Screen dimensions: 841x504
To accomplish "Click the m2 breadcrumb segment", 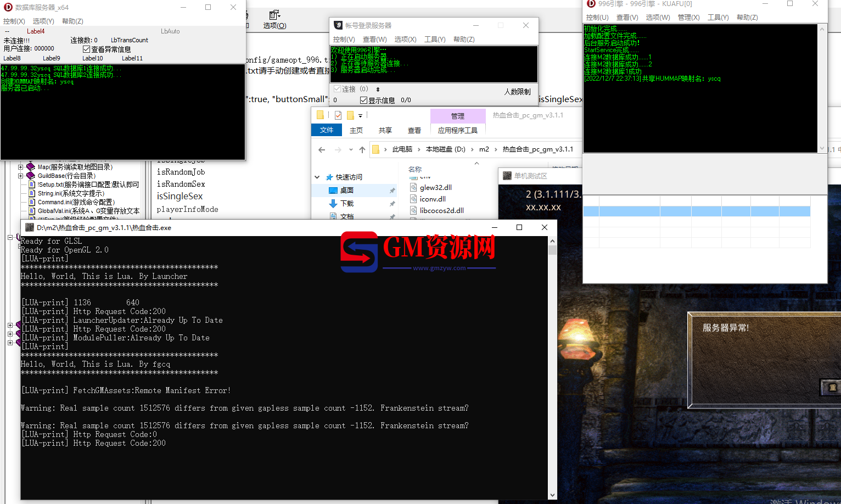I will pos(484,149).
